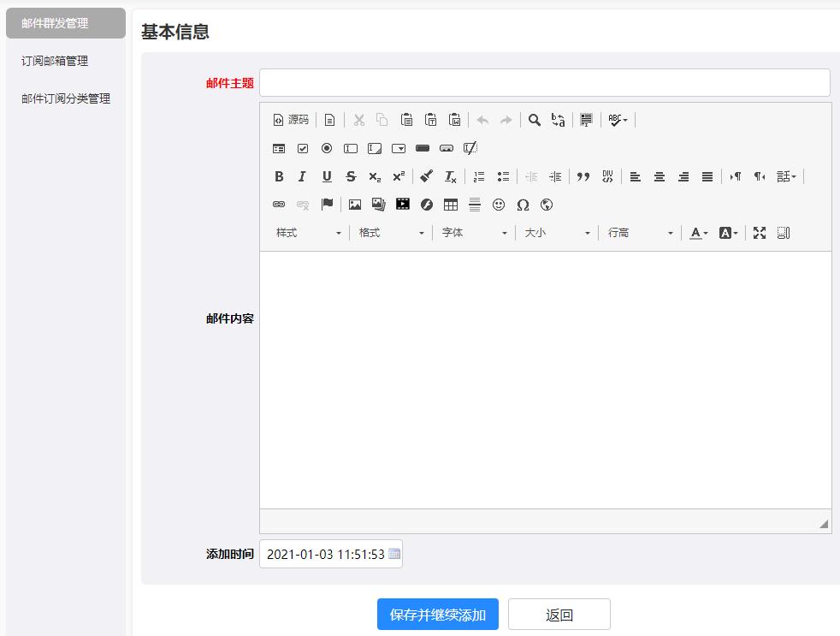Toggle the 源码 source code view

tap(291, 120)
